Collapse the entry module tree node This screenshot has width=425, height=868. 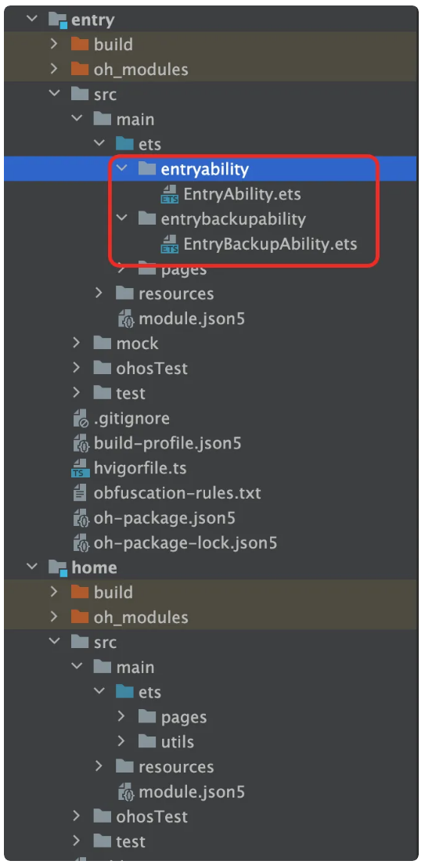pyautogui.click(x=32, y=20)
